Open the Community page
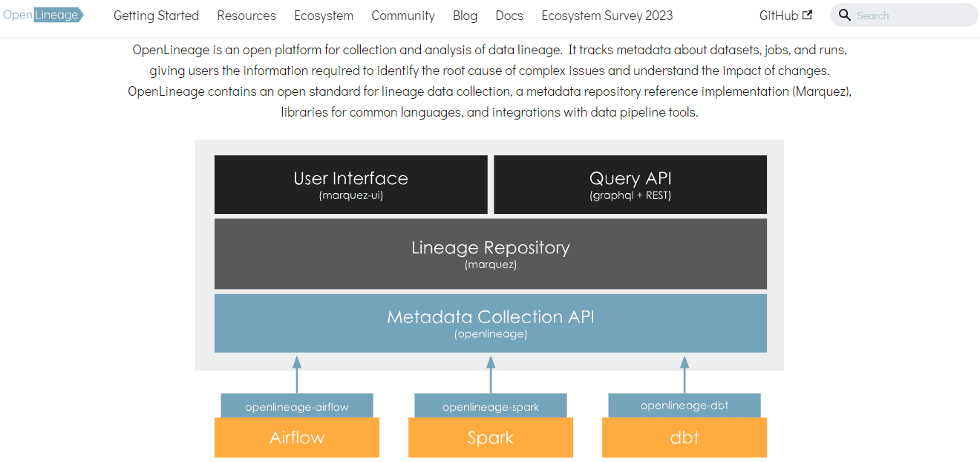The height and width of the screenshot is (462, 980). [x=403, y=16]
